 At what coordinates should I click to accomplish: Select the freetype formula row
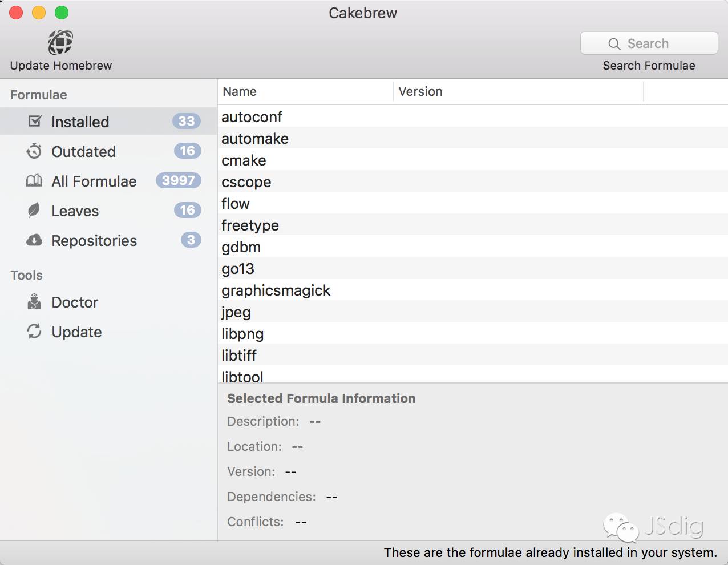[x=472, y=225]
